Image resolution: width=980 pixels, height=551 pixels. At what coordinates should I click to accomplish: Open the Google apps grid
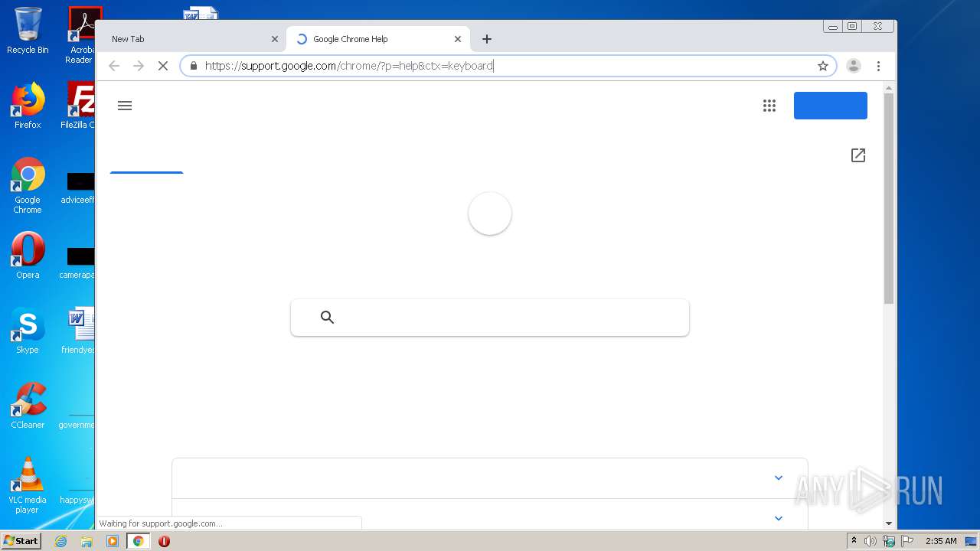769,106
